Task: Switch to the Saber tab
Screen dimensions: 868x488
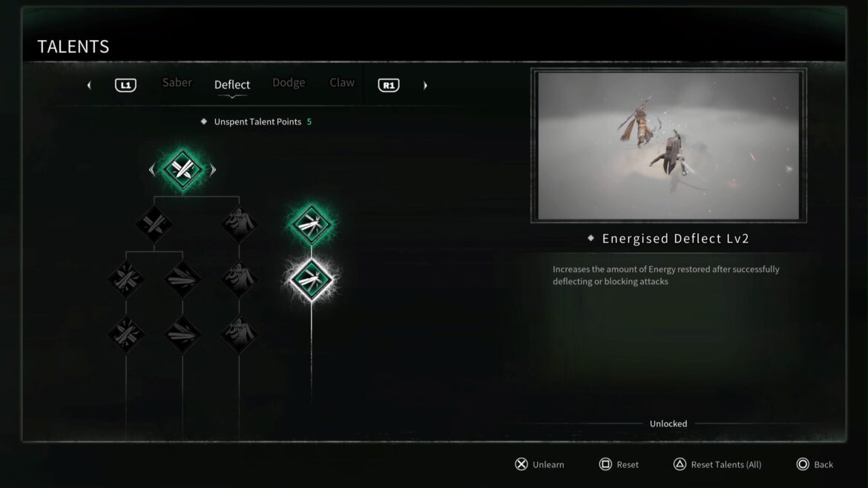Action: (177, 82)
